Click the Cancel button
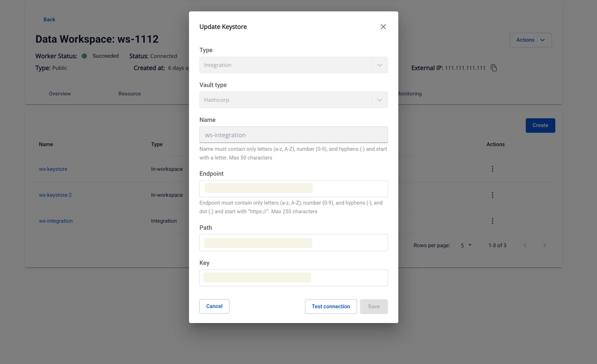Screen dimensions: 597x364 coord(214,306)
